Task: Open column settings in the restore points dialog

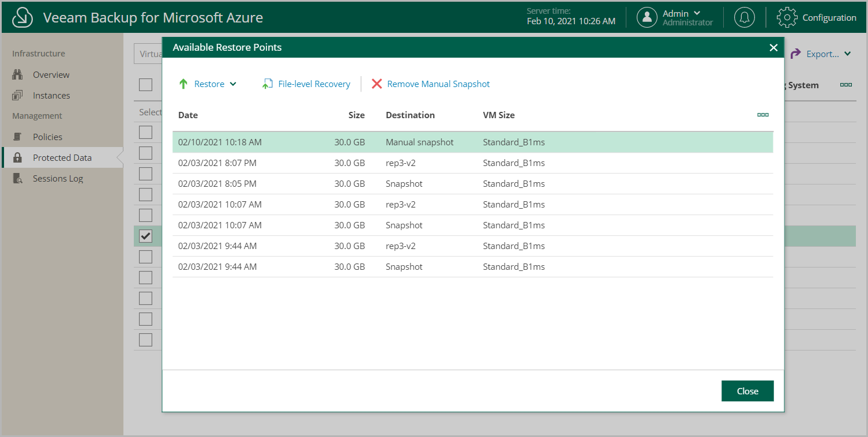Action: coord(762,115)
